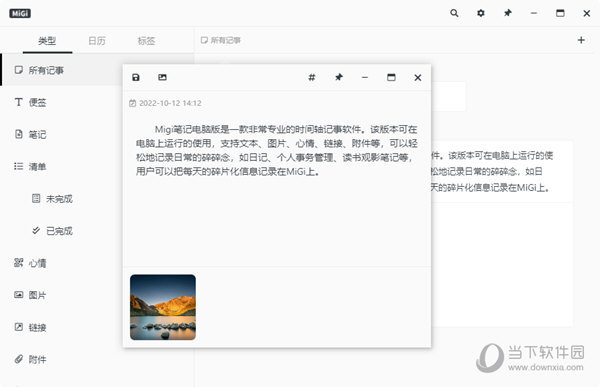The height and width of the screenshot is (387, 600).
Task: Select 图片 in the sidebar
Action: click(x=61, y=295)
